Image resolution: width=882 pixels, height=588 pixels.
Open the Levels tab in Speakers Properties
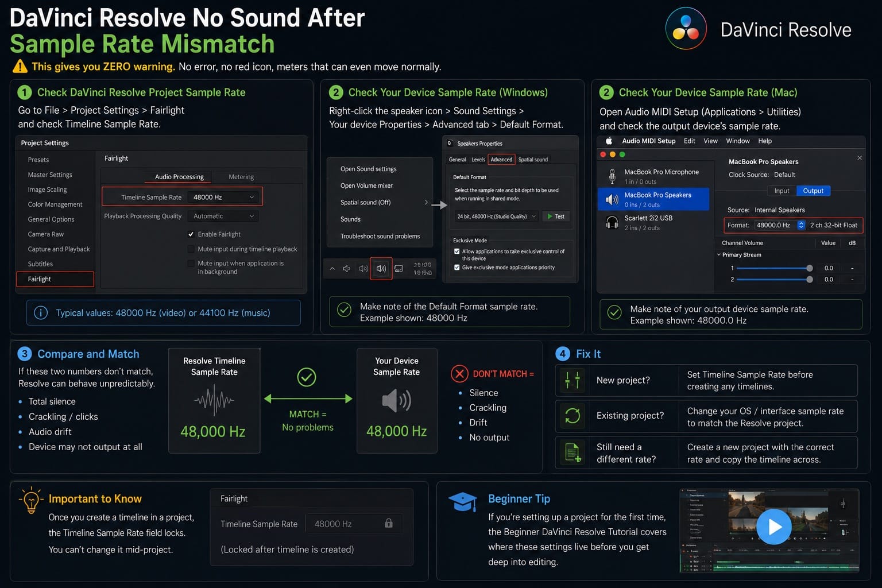coord(478,160)
